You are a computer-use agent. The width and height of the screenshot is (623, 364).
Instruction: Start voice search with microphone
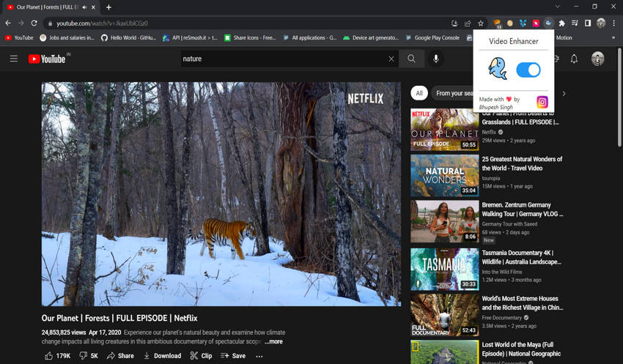click(x=436, y=59)
